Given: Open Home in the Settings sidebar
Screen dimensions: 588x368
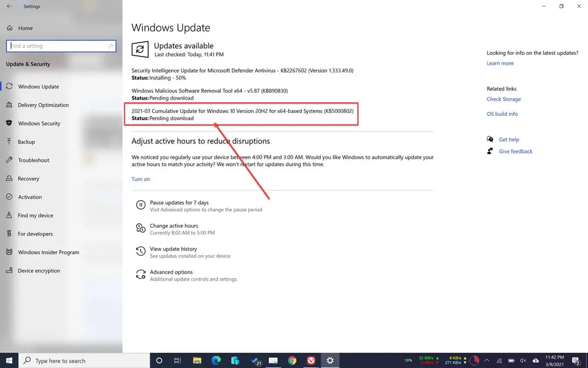Looking at the screenshot, I should tap(25, 28).
